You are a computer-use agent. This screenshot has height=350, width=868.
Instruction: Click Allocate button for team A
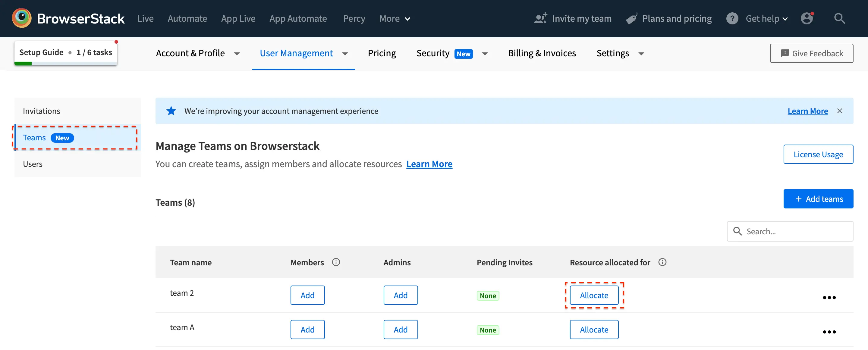594,330
